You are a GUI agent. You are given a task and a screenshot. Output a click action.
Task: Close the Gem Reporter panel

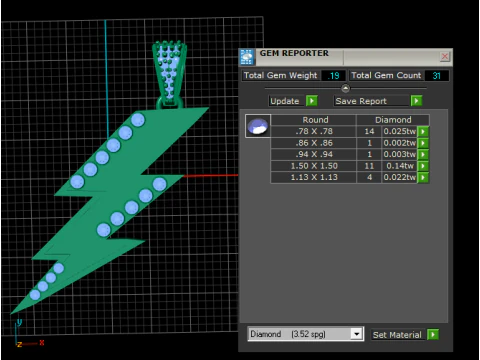click(445, 57)
